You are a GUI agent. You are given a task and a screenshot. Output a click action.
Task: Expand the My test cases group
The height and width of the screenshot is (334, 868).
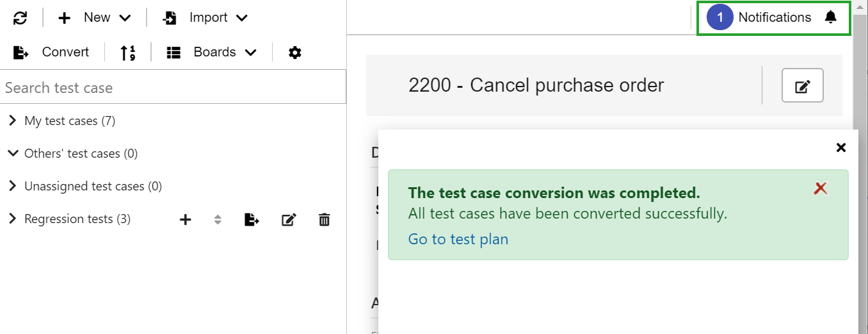coord(12,121)
